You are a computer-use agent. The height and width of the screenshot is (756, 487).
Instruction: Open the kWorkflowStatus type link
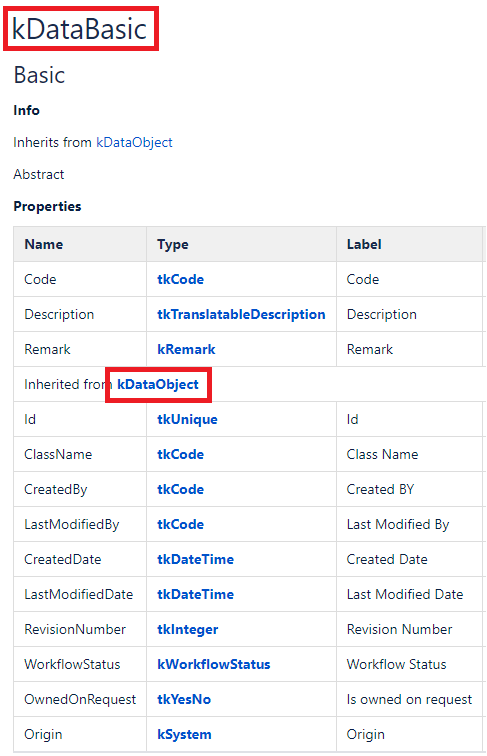214,665
